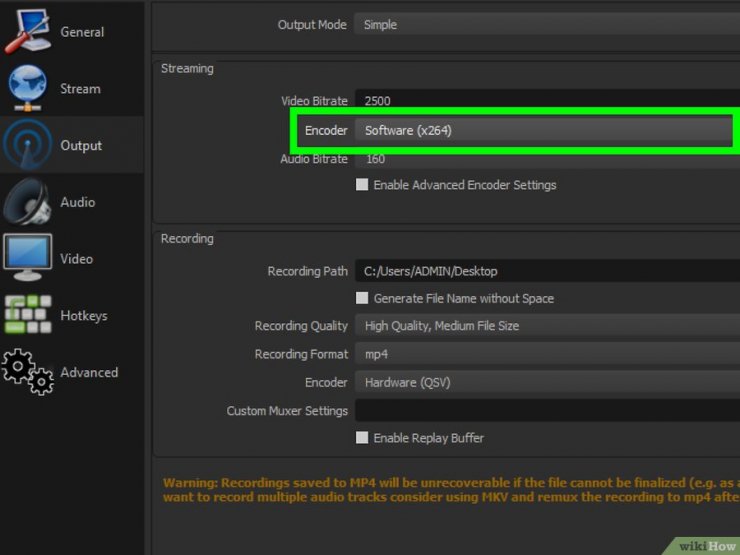Click the Recording Format label
740x555 pixels.
coord(302,354)
